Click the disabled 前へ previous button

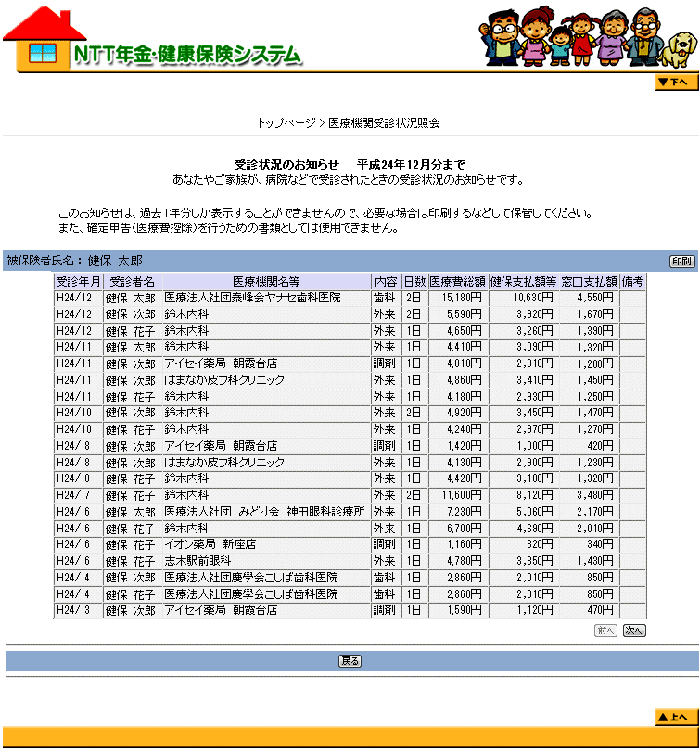click(605, 631)
